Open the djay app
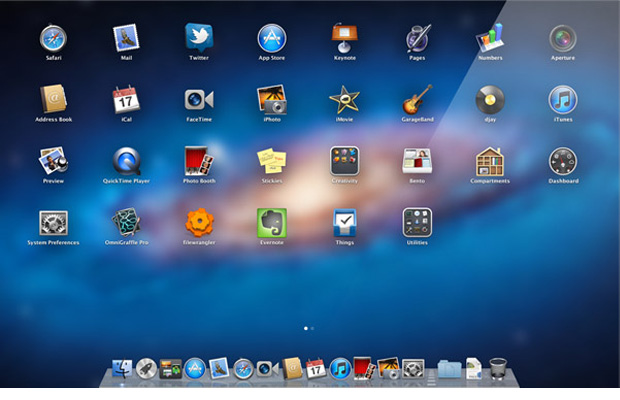 pos(490,100)
